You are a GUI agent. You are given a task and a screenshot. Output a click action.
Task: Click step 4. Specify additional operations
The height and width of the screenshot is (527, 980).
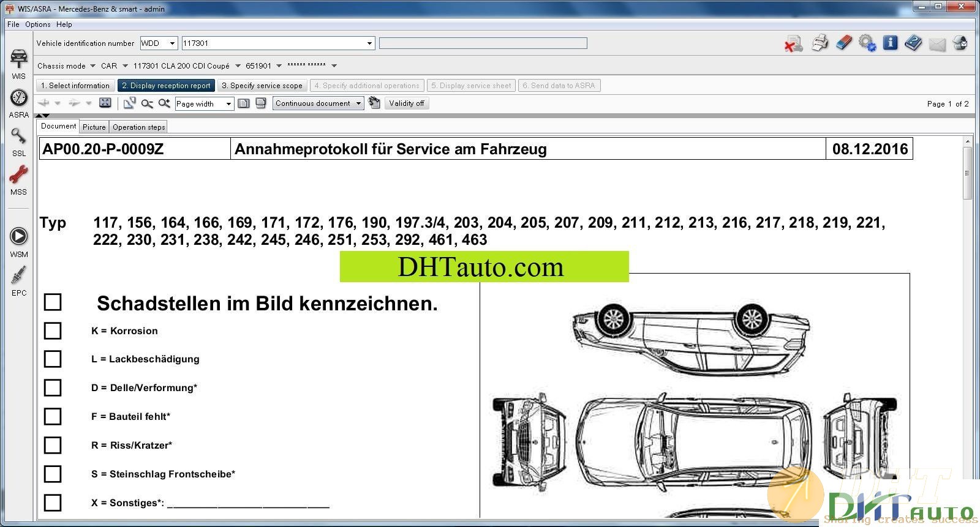click(367, 86)
